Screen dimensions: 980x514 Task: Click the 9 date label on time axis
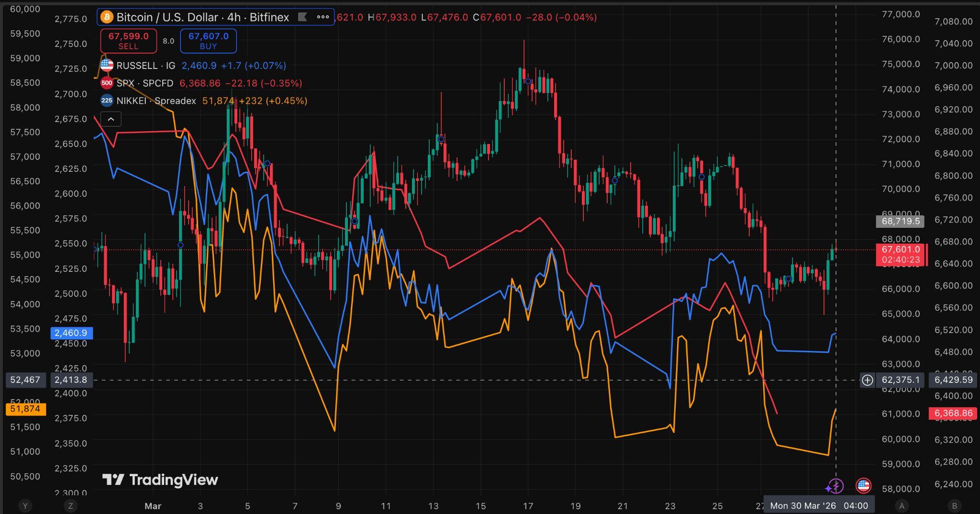coord(338,506)
